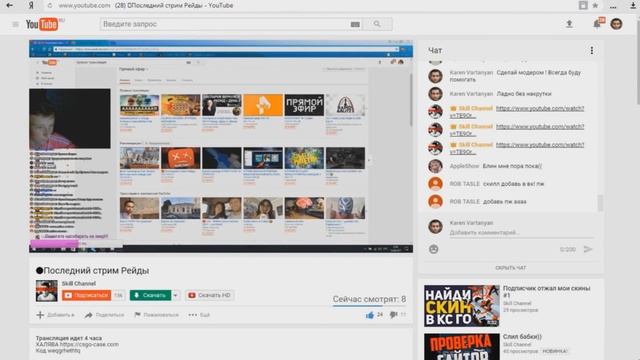Click Karen Vartanyan name above comment field
The height and width of the screenshot is (360, 640).
pos(471,223)
